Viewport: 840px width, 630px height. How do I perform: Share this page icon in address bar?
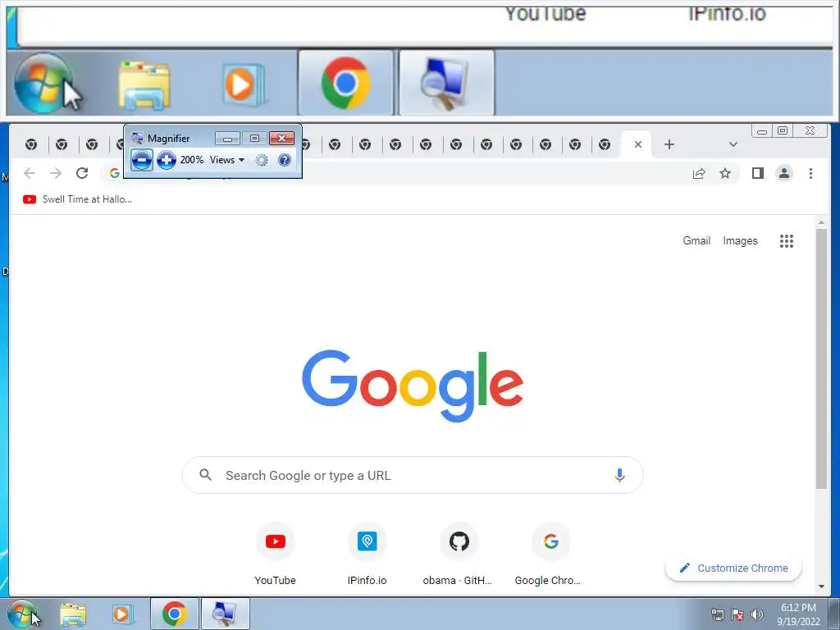point(699,173)
